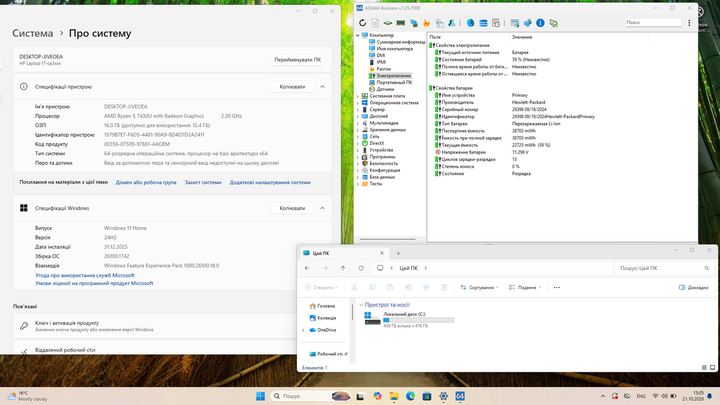Open AIDA64 three-dot options menu

(689, 22)
